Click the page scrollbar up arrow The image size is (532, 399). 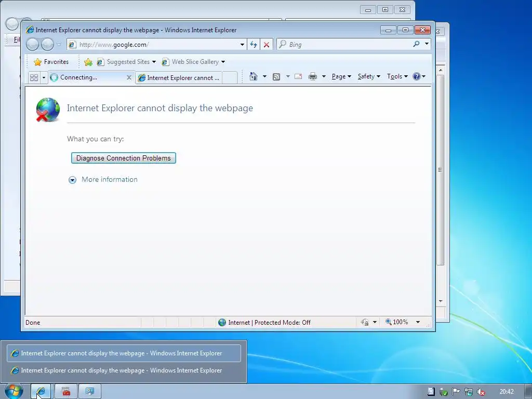441,70
